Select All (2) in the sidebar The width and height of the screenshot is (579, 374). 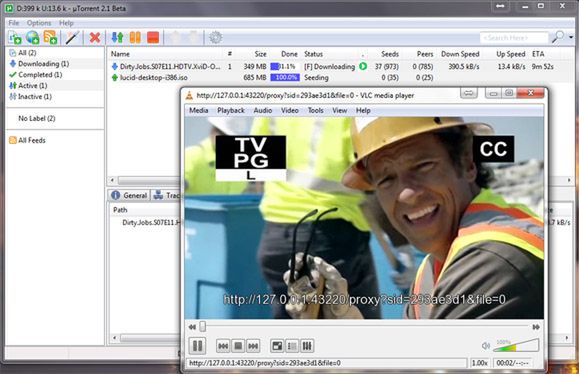pos(27,52)
